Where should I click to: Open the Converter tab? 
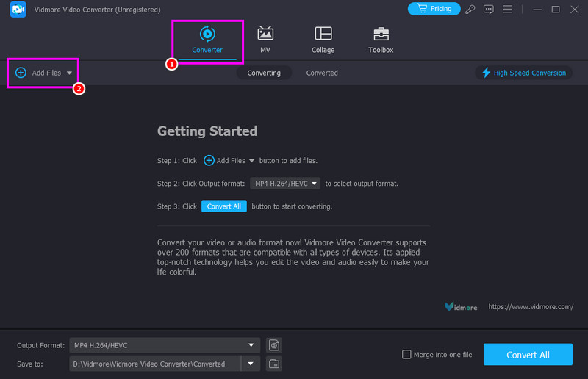[207, 40]
